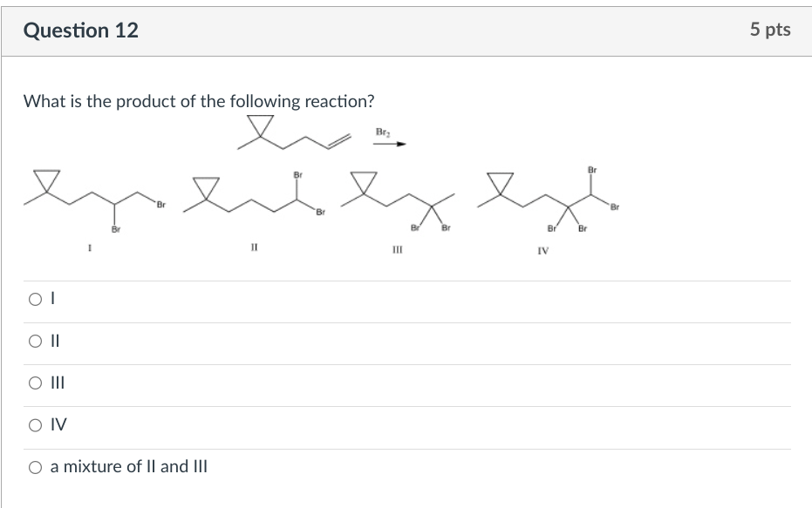The height and width of the screenshot is (508, 812).
Task: Pick the IV answer radio button
Action: pyautogui.click(x=35, y=425)
